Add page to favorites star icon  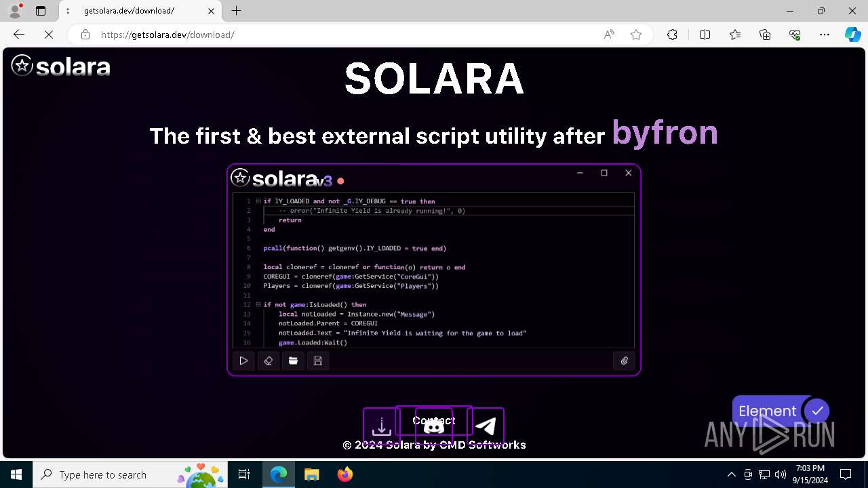coord(636,35)
